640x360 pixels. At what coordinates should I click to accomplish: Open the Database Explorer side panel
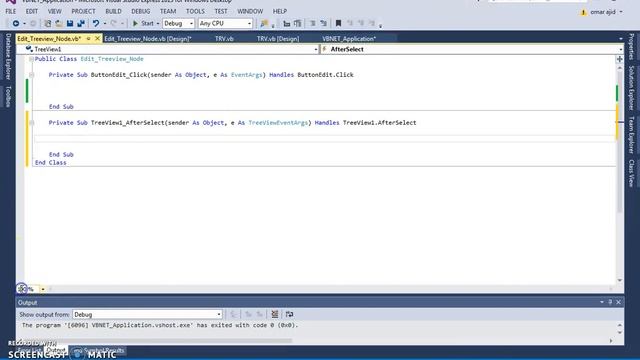click(8, 57)
